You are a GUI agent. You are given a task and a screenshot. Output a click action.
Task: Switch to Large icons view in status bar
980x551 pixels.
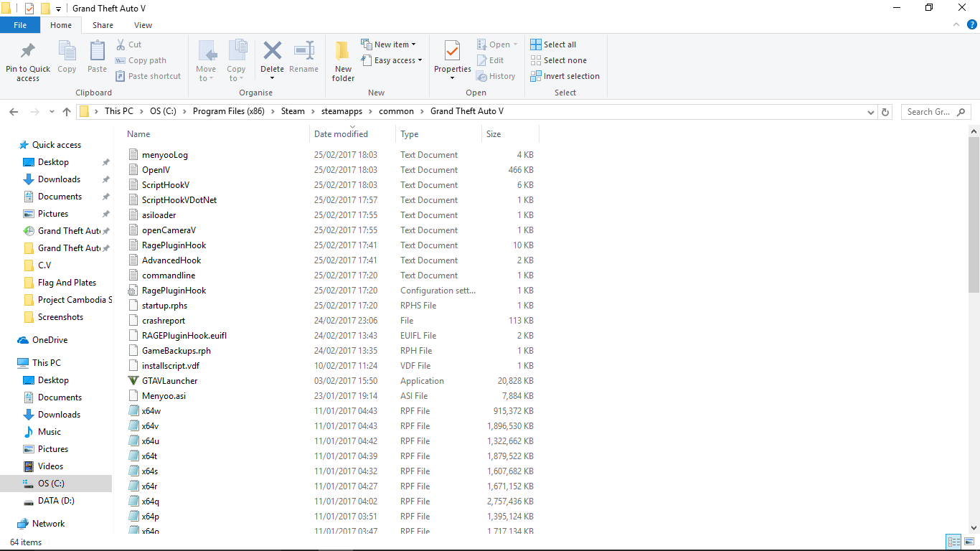968,542
